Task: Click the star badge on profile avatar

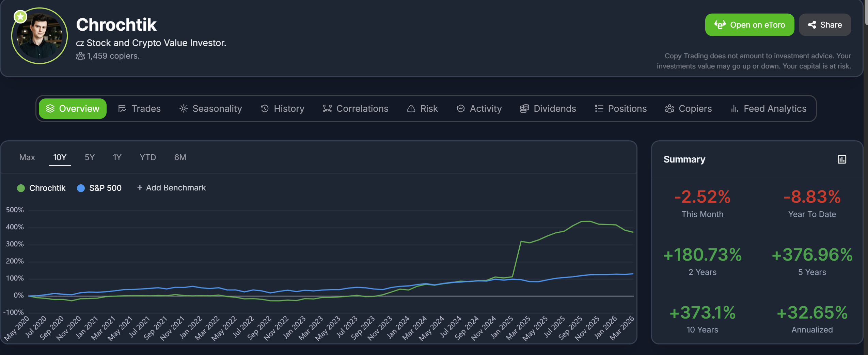Action: pos(20,16)
